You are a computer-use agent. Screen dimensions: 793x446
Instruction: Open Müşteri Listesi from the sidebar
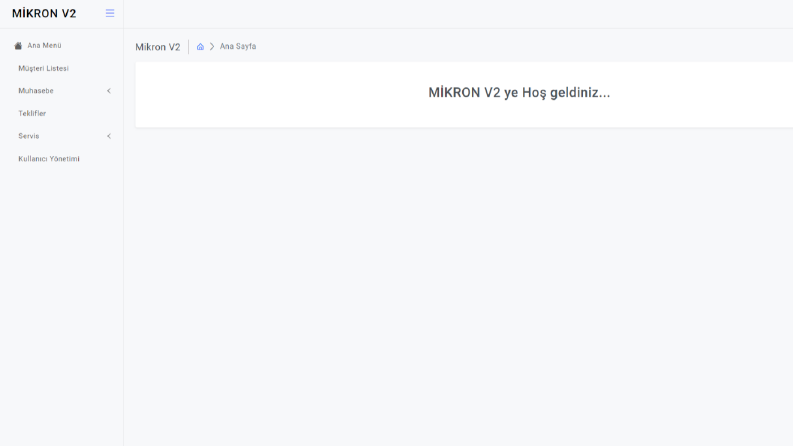click(x=43, y=68)
